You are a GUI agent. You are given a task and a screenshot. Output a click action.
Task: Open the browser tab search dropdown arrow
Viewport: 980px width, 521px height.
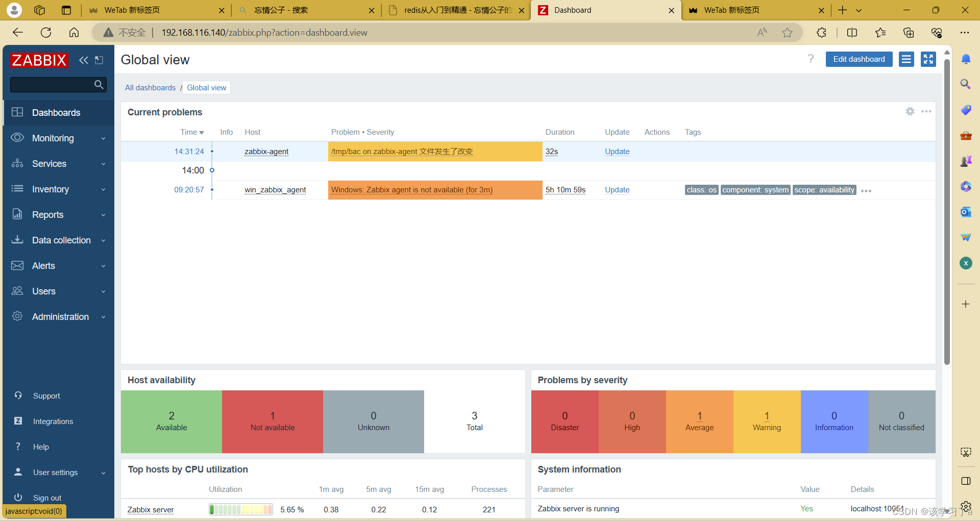(x=859, y=10)
